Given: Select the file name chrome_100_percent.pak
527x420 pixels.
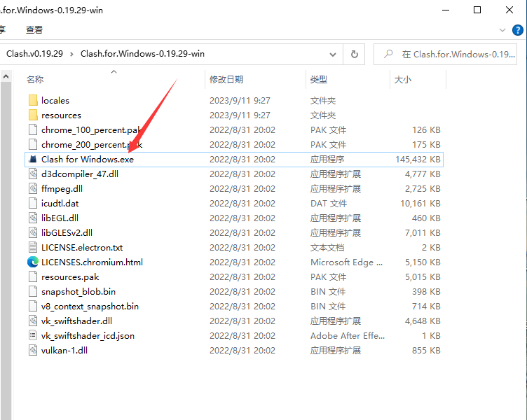Looking at the screenshot, I should click(x=90, y=130).
